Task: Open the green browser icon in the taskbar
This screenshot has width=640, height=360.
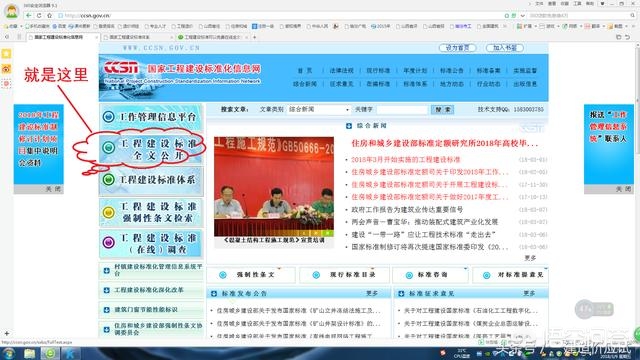Action: coord(50,353)
